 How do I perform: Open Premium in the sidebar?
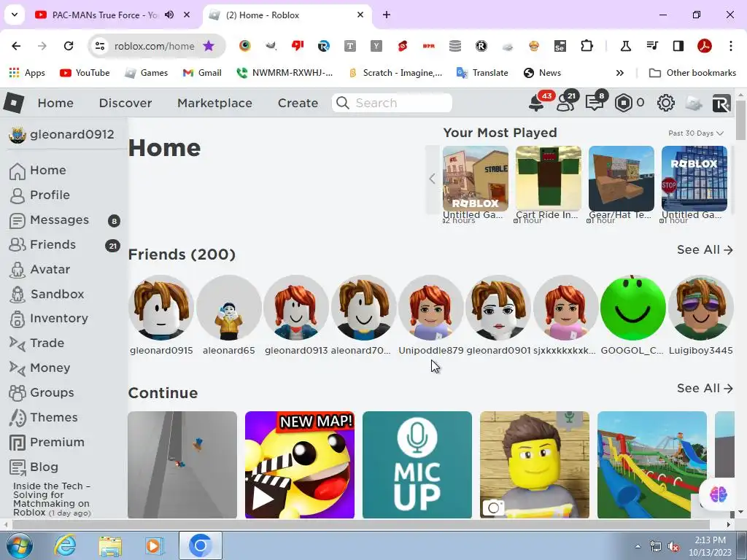(x=57, y=442)
